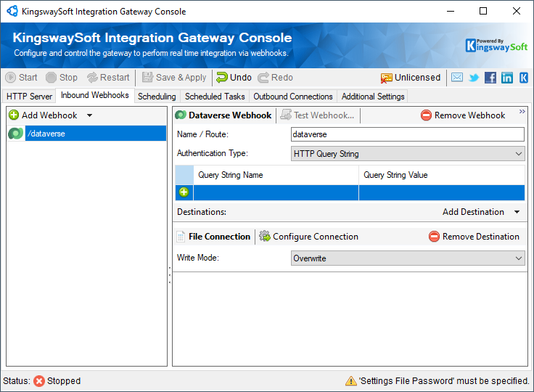The image size is (534, 392).
Task: Switch to the Outbound Connections tab
Action: 293,97
